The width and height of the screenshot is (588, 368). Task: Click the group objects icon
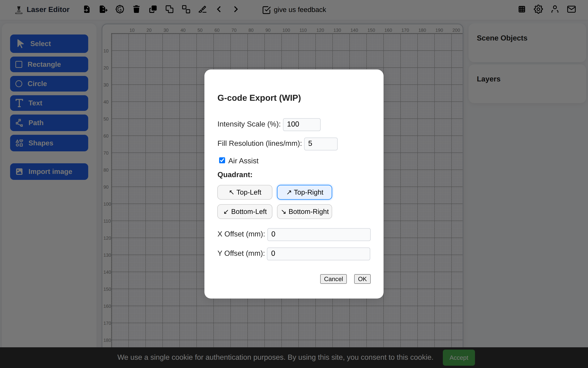click(x=186, y=9)
